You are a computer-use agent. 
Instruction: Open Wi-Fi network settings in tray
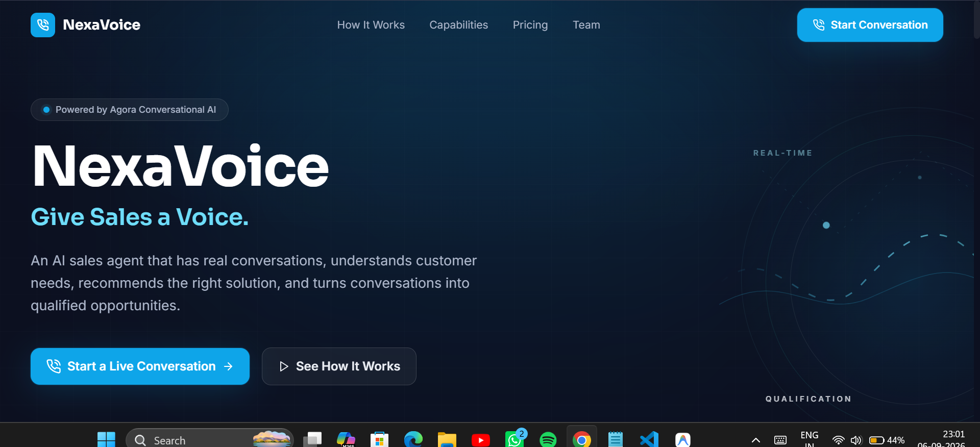838,440
